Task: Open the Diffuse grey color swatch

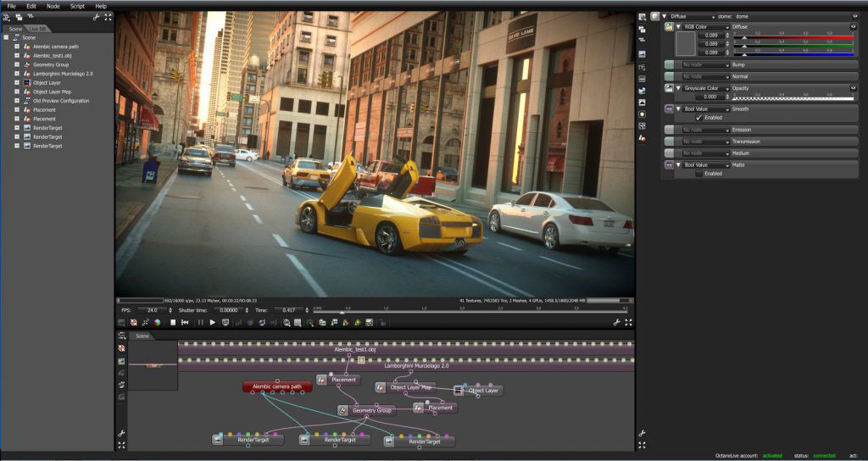Action: [685, 44]
